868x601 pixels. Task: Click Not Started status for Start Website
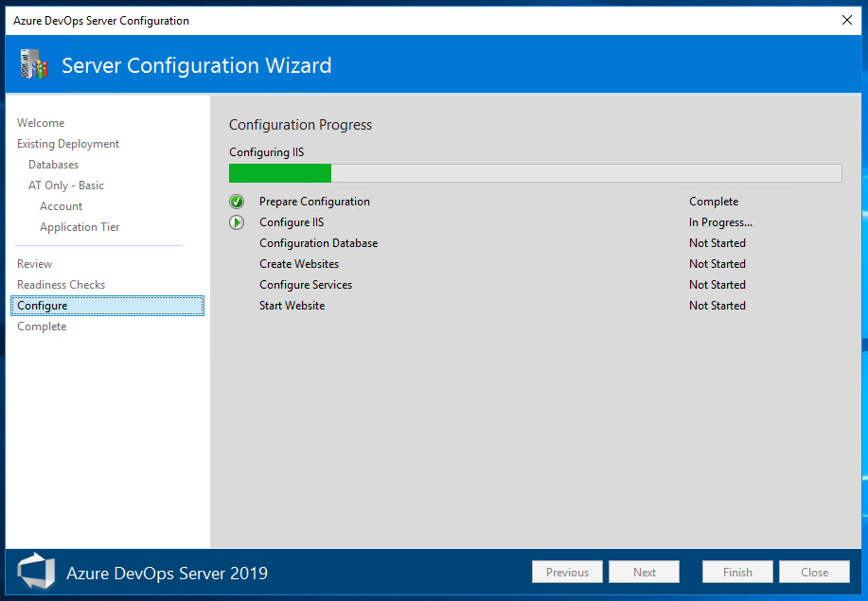717,306
